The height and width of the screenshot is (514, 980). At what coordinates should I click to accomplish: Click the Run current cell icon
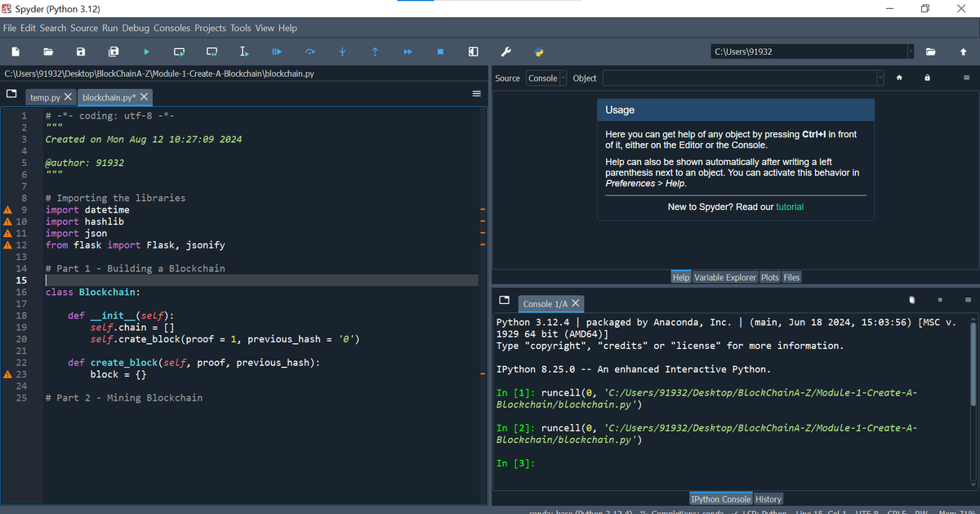pyautogui.click(x=179, y=51)
